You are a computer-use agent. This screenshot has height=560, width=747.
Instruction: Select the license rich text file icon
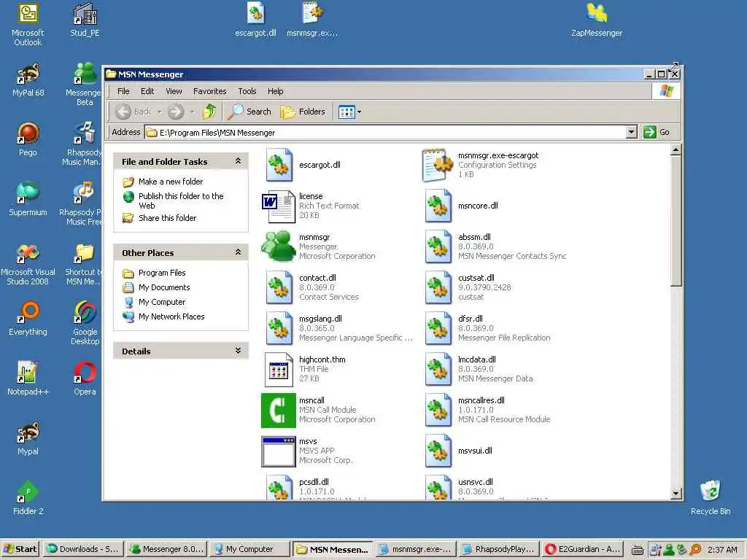point(279,206)
